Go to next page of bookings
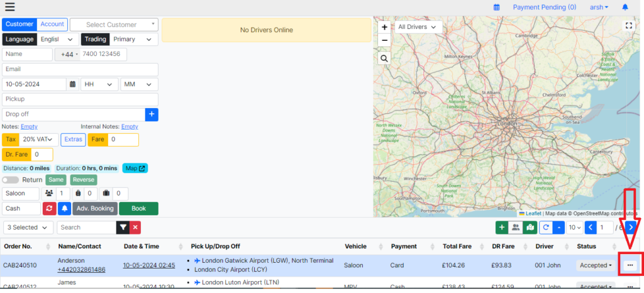 point(631,228)
